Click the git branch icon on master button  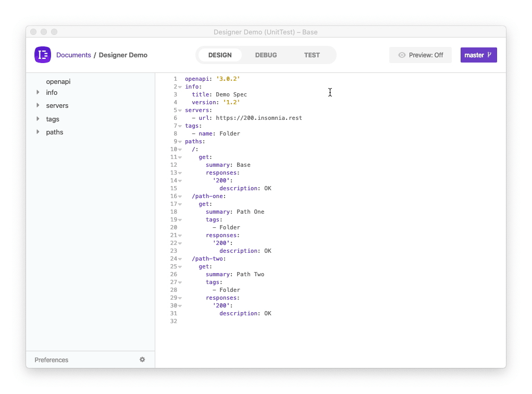coord(489,55)
